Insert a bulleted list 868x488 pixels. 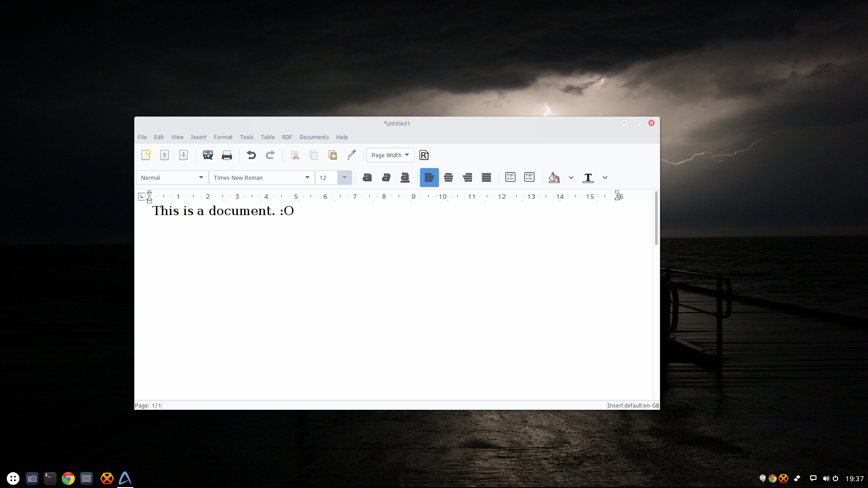coord(529,177)
